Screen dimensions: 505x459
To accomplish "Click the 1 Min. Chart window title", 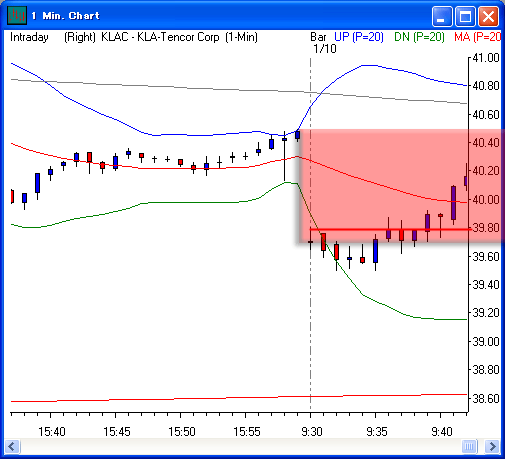I will 66,16.
